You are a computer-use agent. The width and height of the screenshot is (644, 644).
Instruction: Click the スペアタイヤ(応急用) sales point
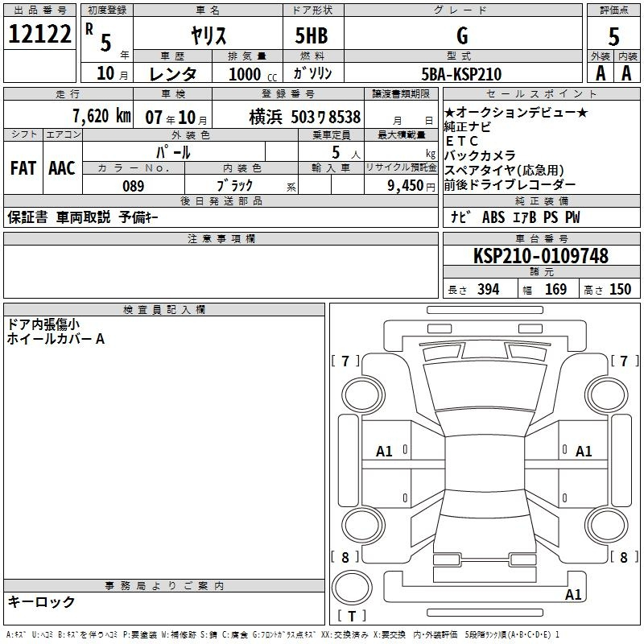[x=504, y=170]
